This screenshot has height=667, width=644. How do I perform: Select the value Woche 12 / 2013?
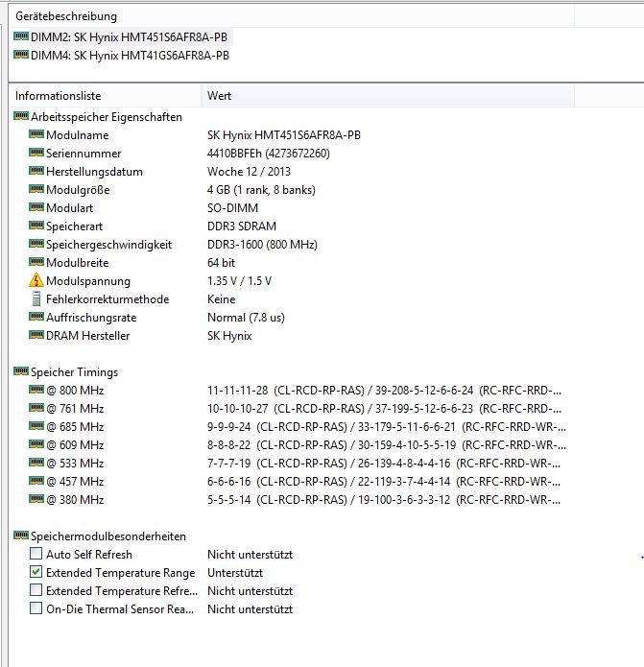(x=249, y=172)
